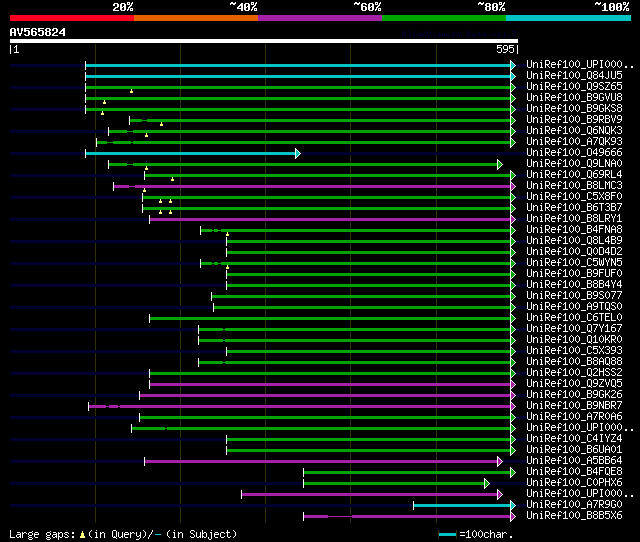Select the UniRef100_Q9LNA0 label
Viewport: 640px width, 542px height.
[x=574, y=164]
